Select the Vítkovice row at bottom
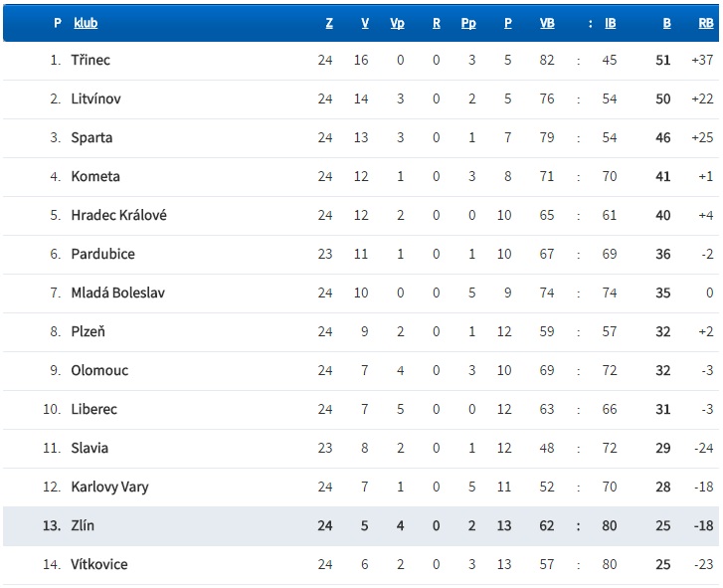The height and width of the screenshot is (588, 723). pos(361,564)
